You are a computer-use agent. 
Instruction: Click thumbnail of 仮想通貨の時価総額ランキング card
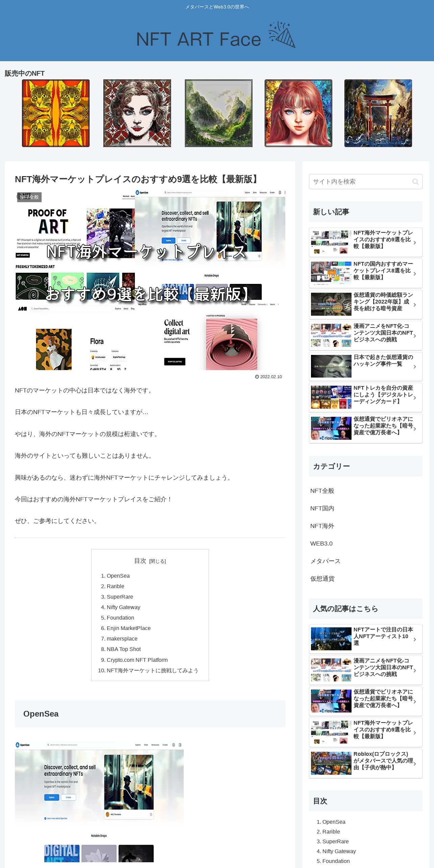(x=331, y=304)
